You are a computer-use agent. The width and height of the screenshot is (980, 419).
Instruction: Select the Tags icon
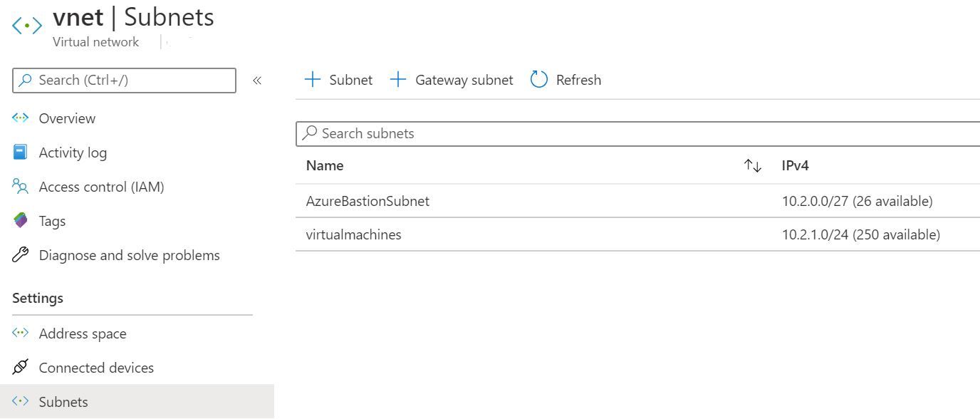click(20, 221)
